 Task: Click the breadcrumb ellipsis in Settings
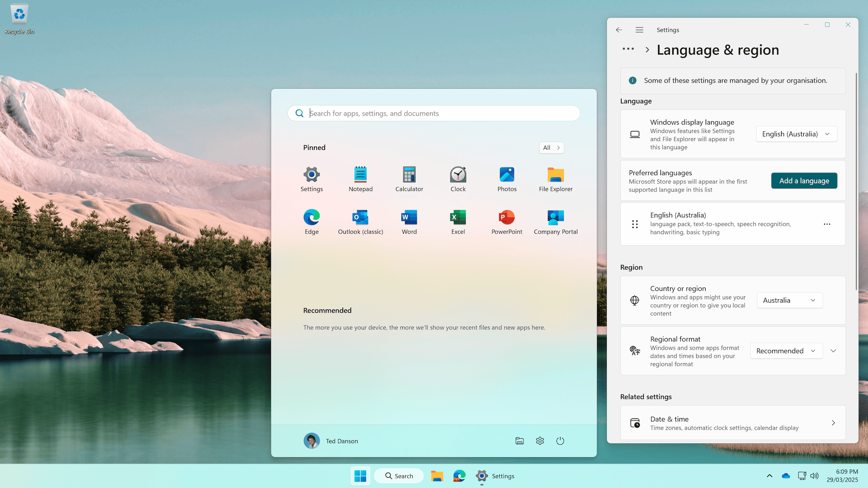(628, 49)
